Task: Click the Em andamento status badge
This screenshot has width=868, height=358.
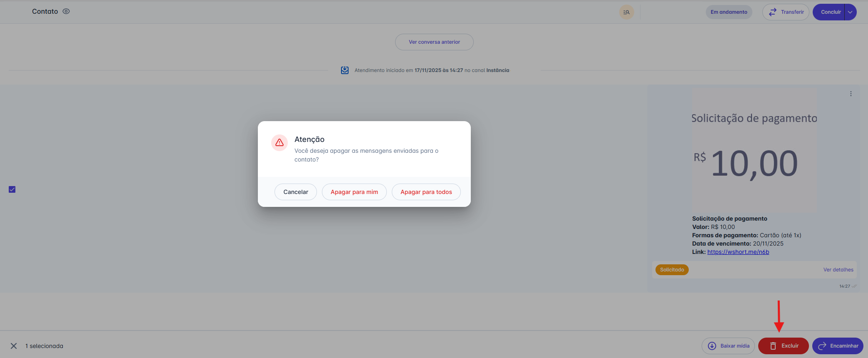Action: [x=729, y=12]
